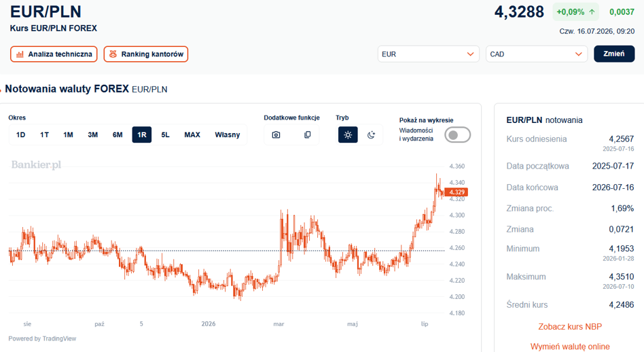Click the Zmiana proc. value 1,69%
The width and height of the screenshot is (644, 352).
(622, 208)
